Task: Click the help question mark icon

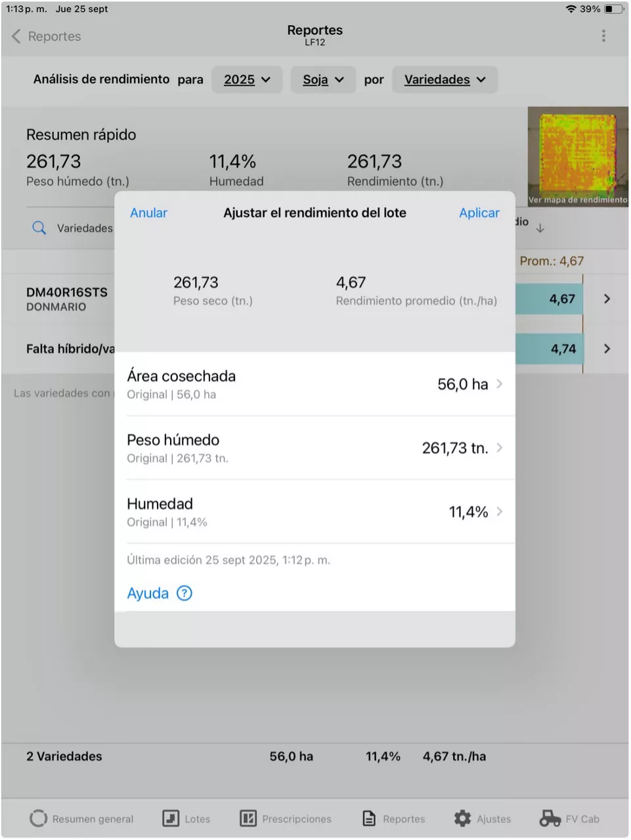Action: (185, 593)
